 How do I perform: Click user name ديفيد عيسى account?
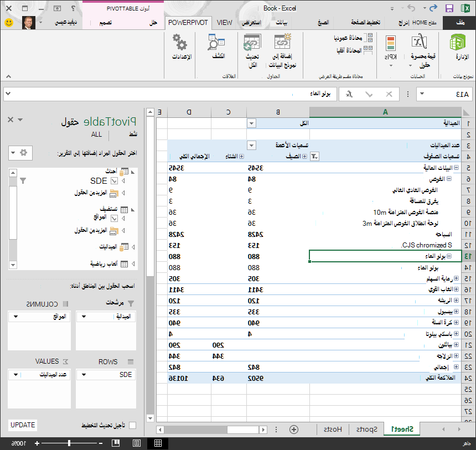(x=66, y=23)
